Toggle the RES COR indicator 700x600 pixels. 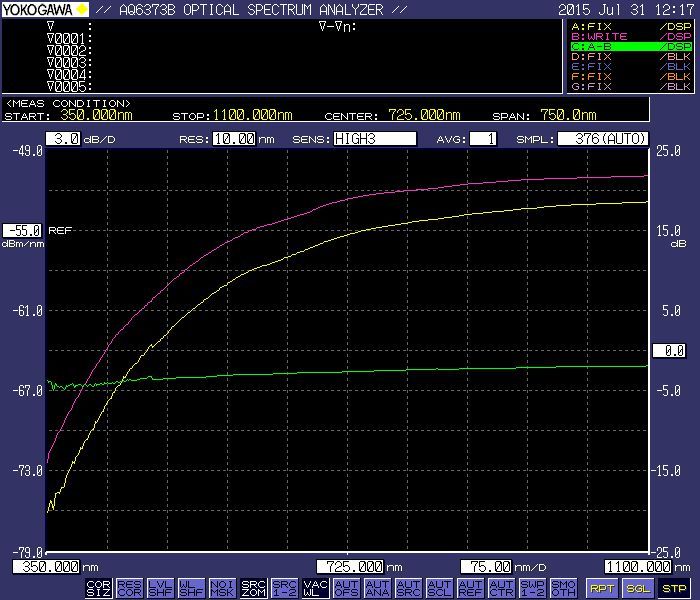(129, 588)
